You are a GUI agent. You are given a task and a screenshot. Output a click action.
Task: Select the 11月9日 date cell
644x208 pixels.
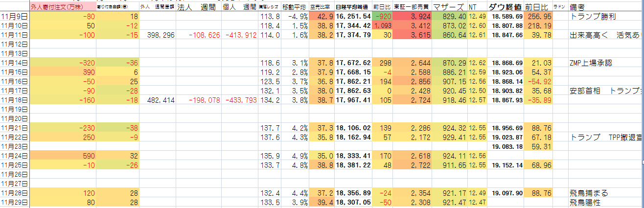click(x=15, y=17)
